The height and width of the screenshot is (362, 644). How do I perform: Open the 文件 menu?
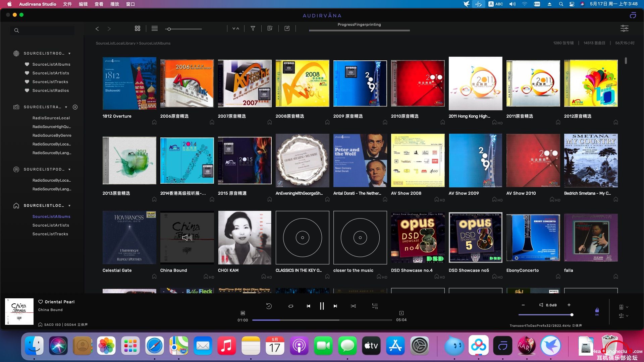[x=67, y=4]
